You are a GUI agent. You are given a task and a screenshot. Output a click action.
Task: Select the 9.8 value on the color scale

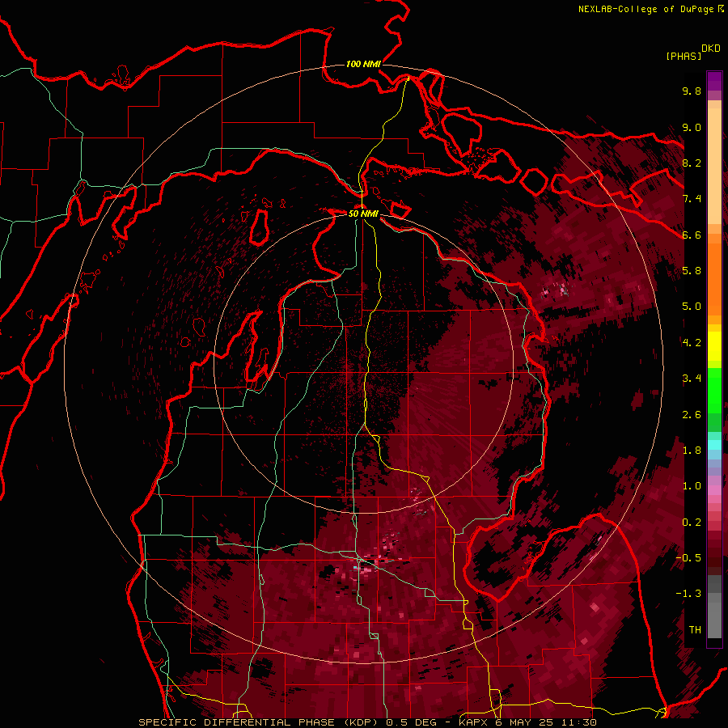click(x=692, y=91)
